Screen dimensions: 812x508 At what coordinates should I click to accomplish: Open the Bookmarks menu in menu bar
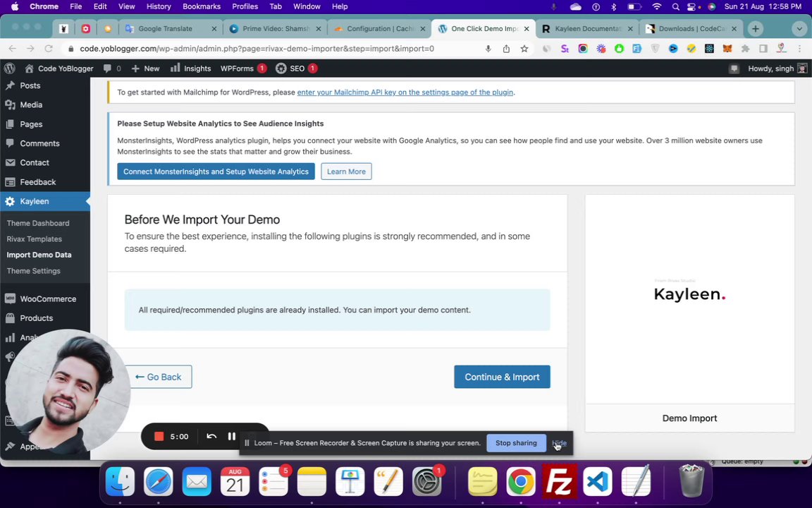coord(202,7)
